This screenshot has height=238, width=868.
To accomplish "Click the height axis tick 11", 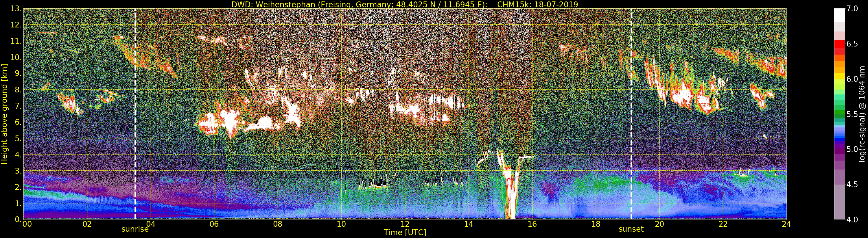I will [x=16, y=41].
